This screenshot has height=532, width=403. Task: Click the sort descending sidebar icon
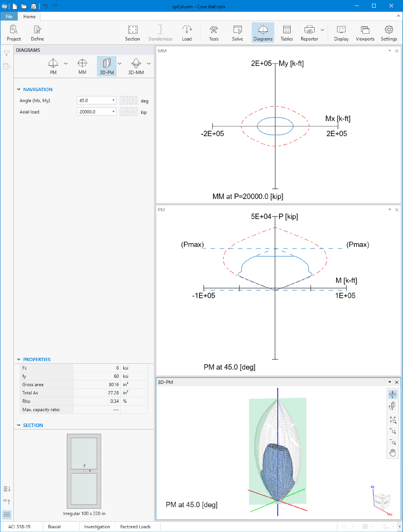[x=7, y=489]
